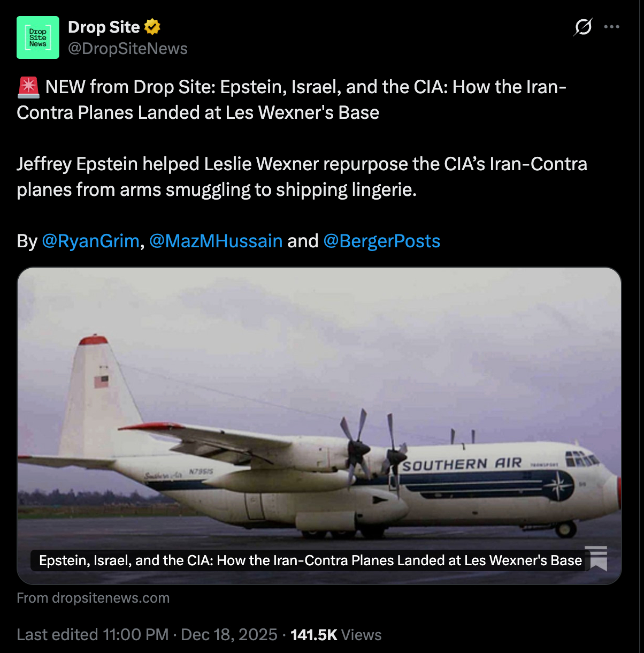Open the @BergerPosts mention
The width and height of the screenshot is (644, 653).
[382, 241]
